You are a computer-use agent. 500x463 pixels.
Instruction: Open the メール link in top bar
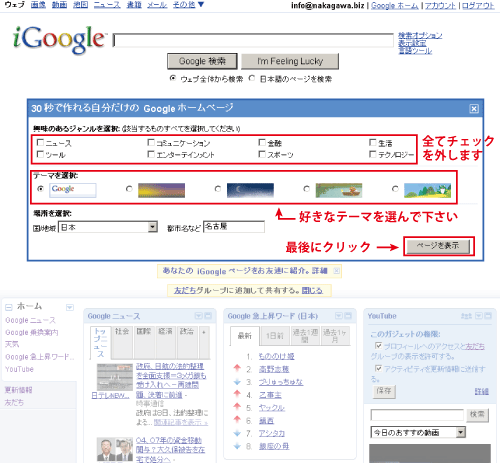pos(157,5)
